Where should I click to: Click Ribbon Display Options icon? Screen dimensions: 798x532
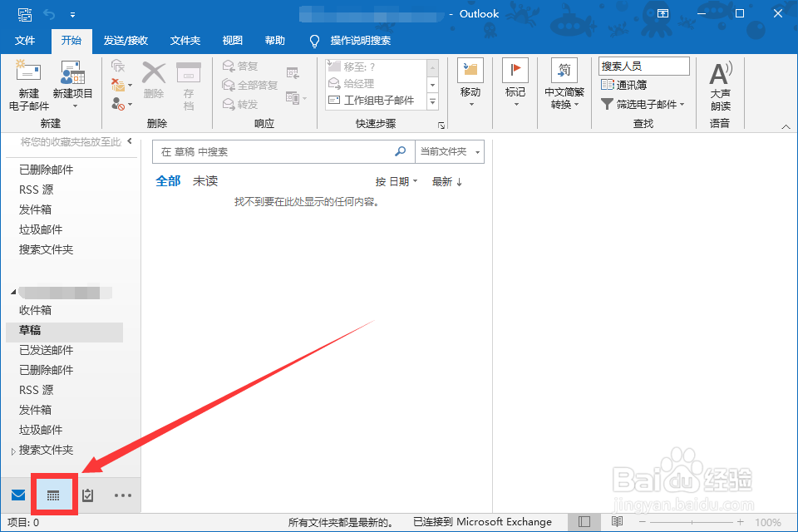click(x=663, y=14)
